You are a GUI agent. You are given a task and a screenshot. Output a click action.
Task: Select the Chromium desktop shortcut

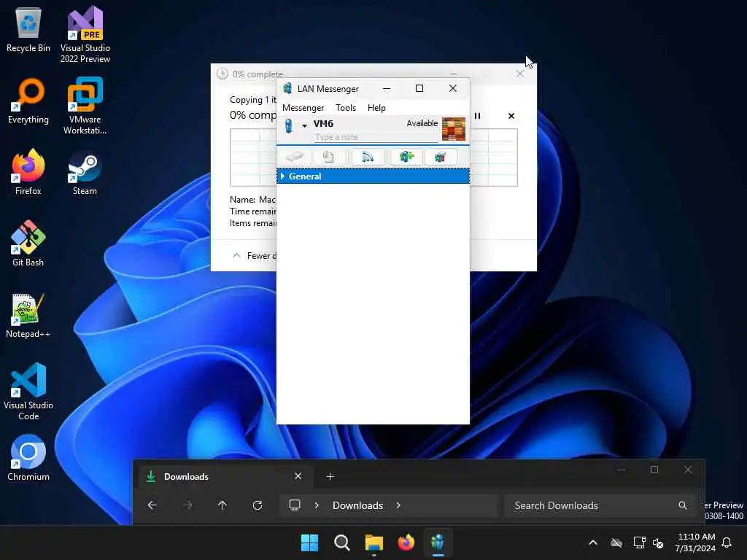[x=28, y=459]
